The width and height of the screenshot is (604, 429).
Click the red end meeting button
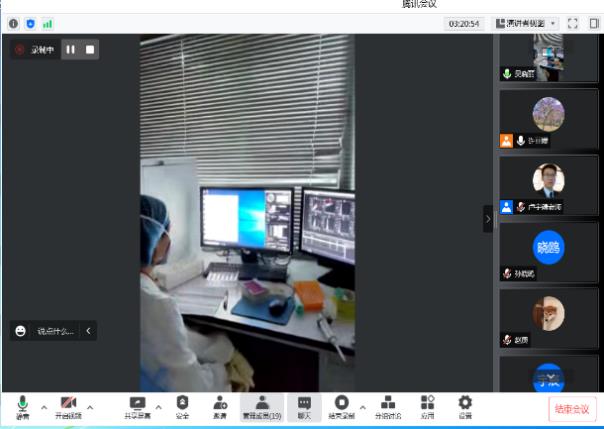point(573,408)
